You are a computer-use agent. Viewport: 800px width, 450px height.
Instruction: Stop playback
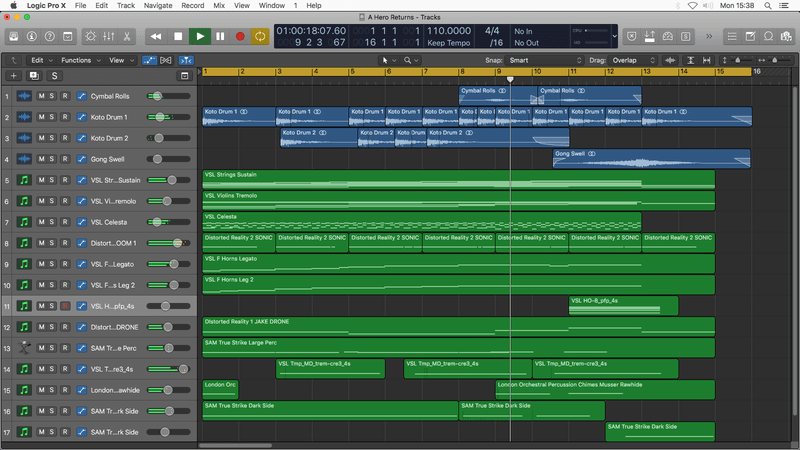pyautogui.click(x=178, y=36)
